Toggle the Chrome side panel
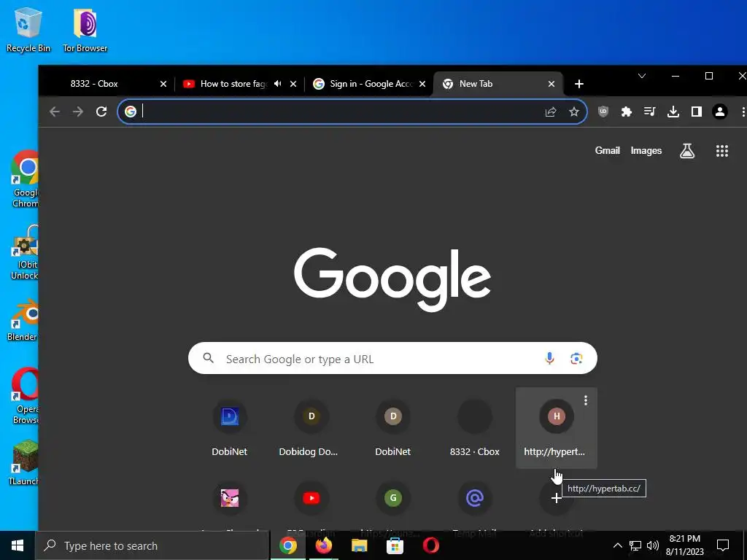 point(697,112)
